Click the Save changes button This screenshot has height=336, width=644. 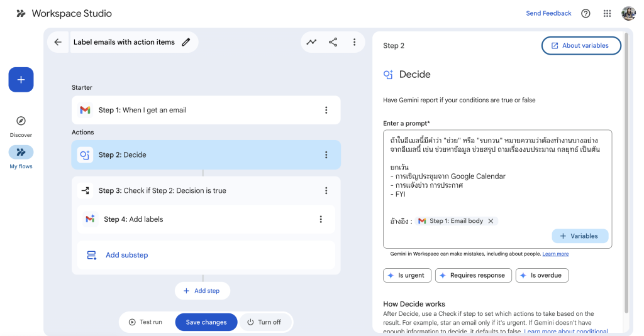tap(206, 322)
